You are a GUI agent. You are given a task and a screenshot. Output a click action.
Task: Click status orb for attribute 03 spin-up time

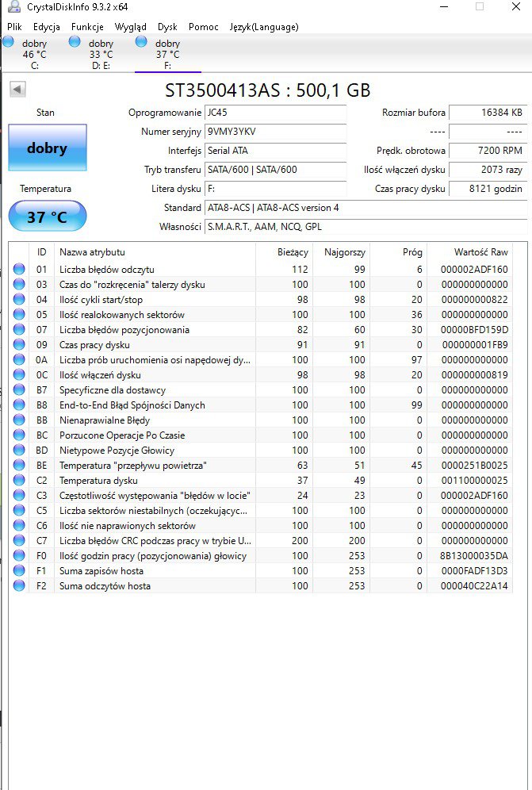pyautogui.click(x=19, y=284)
